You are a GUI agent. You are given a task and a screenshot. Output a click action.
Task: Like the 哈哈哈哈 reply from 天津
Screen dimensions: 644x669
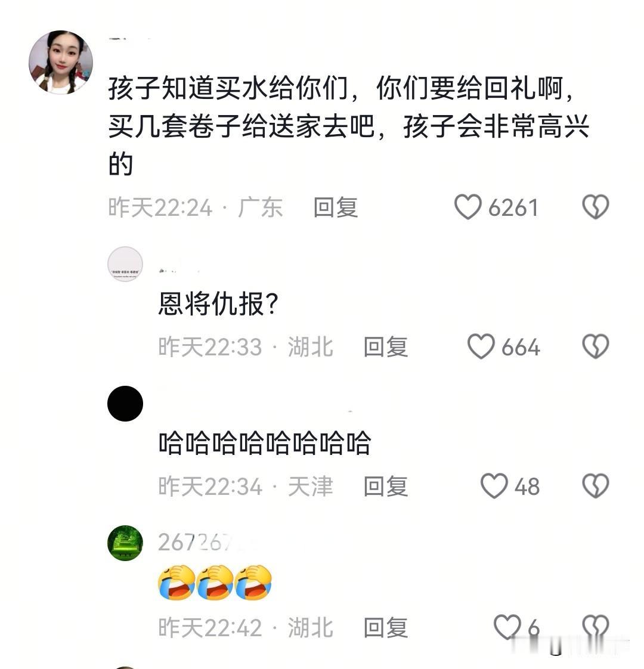[x=494, y=486]
